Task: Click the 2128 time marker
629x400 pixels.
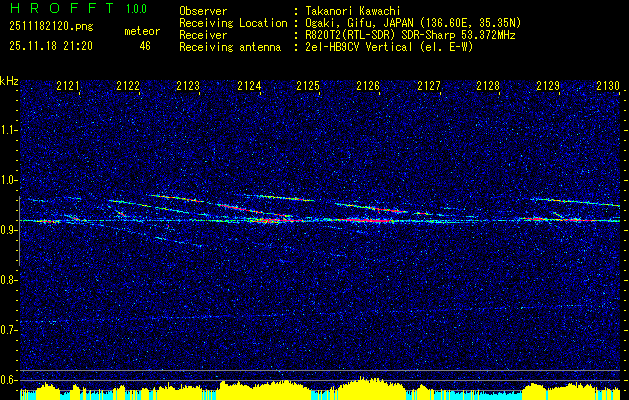Action: pos(488,86)
